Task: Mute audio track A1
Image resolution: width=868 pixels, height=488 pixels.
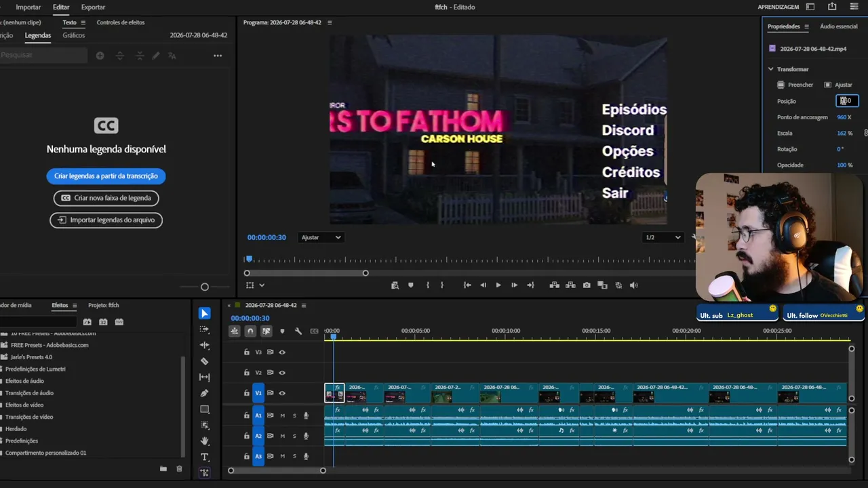Action: click(282, 415)
